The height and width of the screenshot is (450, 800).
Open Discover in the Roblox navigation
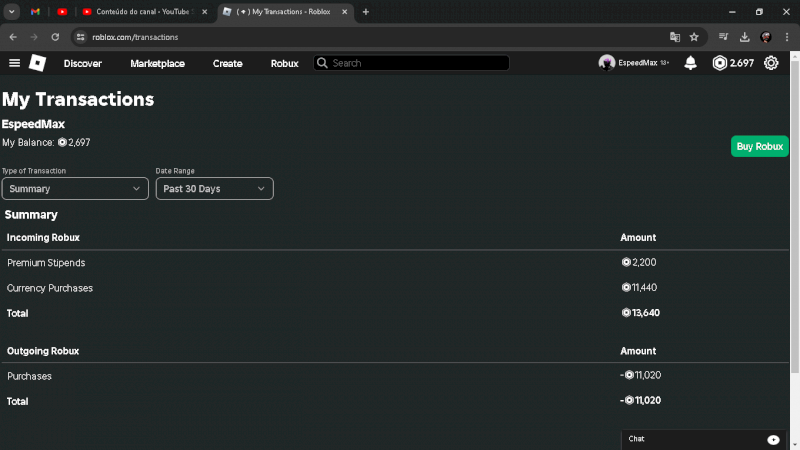pyautogui.click(x=83, y=64)
